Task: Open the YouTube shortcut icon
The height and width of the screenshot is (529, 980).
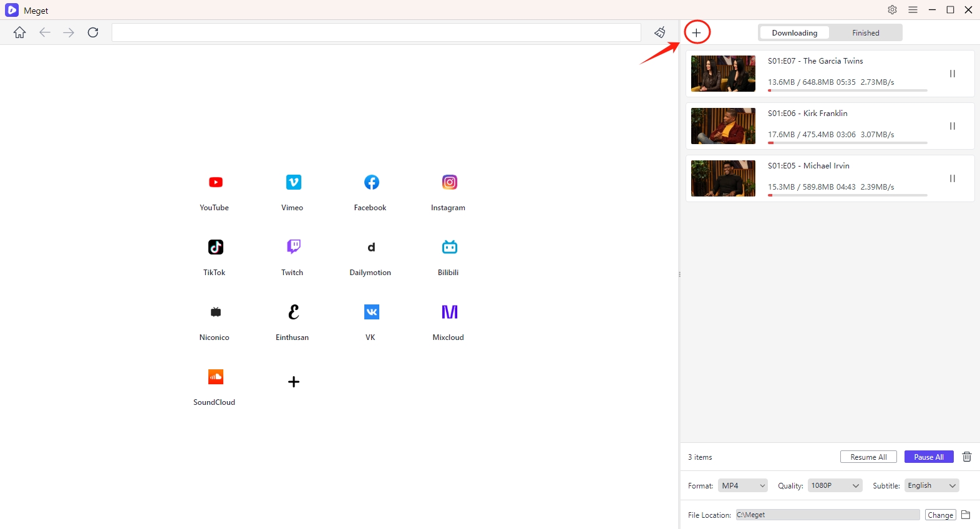Action: pyautogui.click(x=215, y=182)
